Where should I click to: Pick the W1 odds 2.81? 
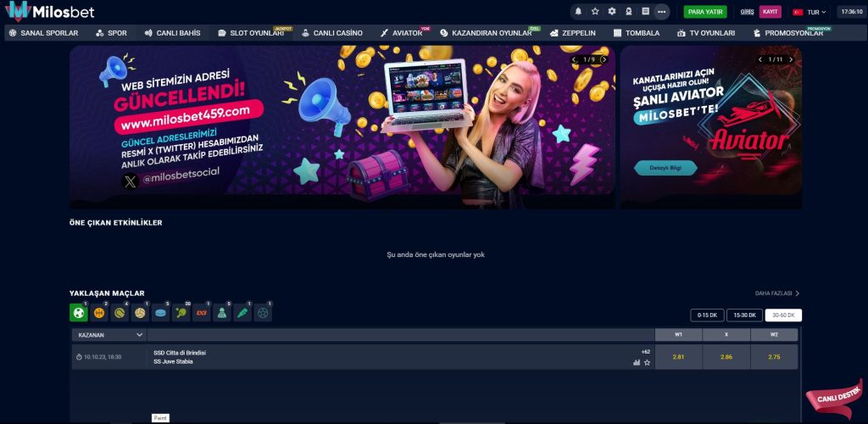point(678,357)
